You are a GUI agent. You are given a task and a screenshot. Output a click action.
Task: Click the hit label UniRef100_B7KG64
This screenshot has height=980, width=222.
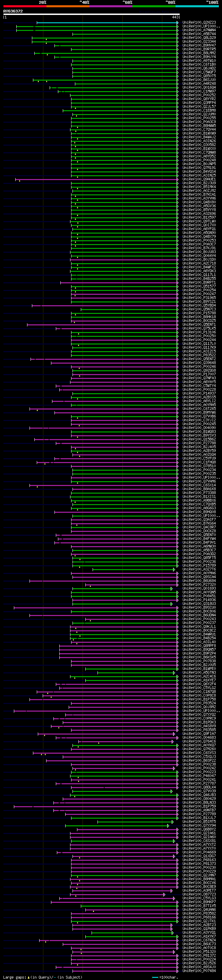[x=199, y=524]
